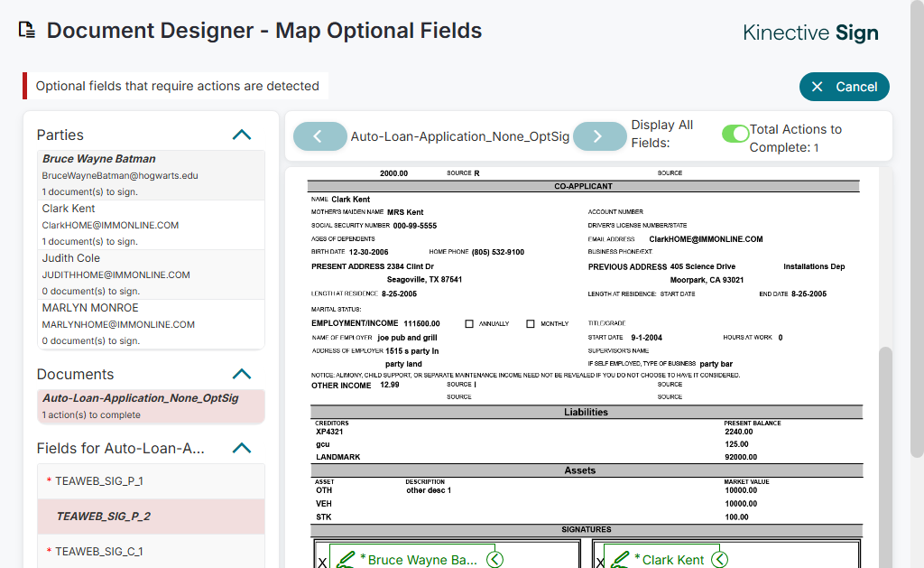The height and width of the screenshot is (568, 924).
Task: Collapse the Fields for Auto-Loan section
Action: pyautogui.click(x=241, y=448)
